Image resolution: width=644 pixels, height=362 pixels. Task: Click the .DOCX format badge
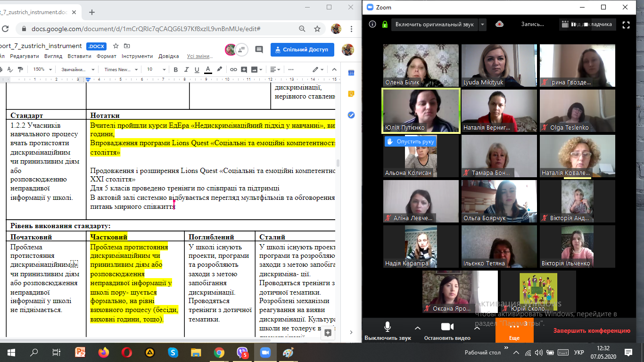pyautogui.click(x=97, y=46)
